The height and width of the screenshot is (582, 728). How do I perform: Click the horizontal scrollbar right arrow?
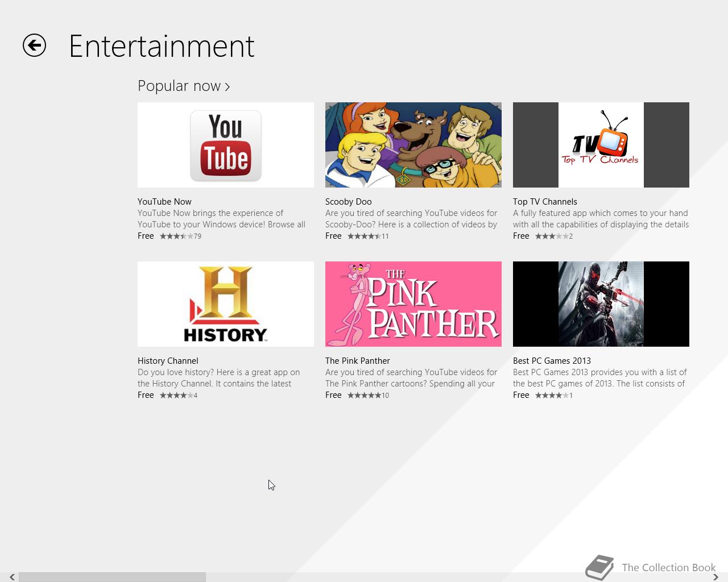[x=715, y=577]
